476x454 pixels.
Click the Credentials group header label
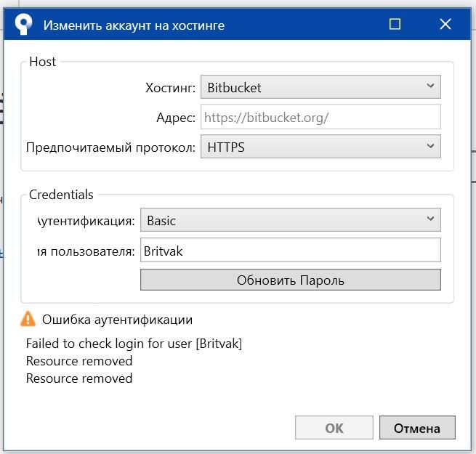(61, 195)
